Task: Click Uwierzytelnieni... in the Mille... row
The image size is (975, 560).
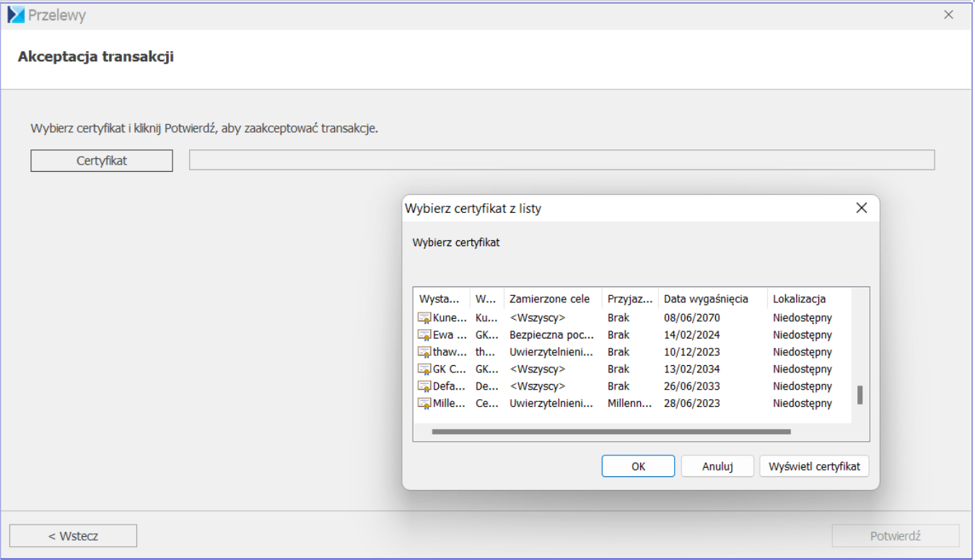Action: coord(552,403)
